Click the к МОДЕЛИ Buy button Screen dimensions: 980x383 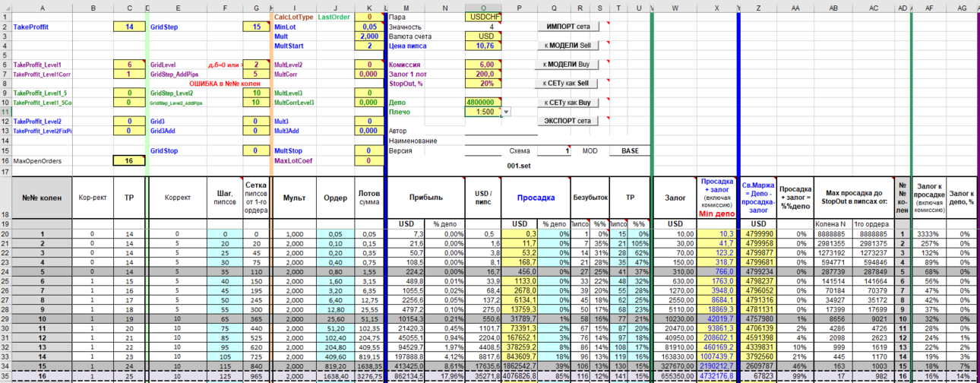click(x=567, y=65)
